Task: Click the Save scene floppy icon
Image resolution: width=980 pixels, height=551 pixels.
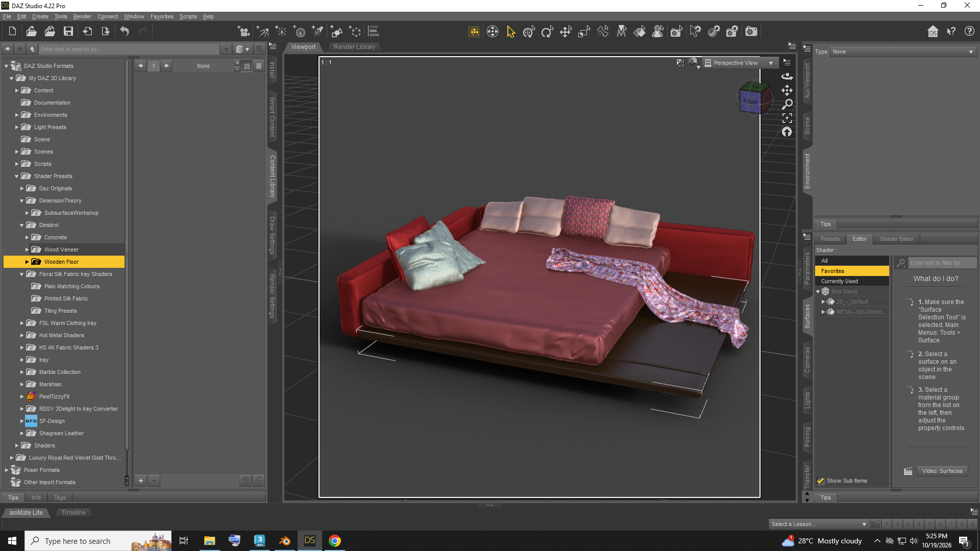Action: coord(68,32)
